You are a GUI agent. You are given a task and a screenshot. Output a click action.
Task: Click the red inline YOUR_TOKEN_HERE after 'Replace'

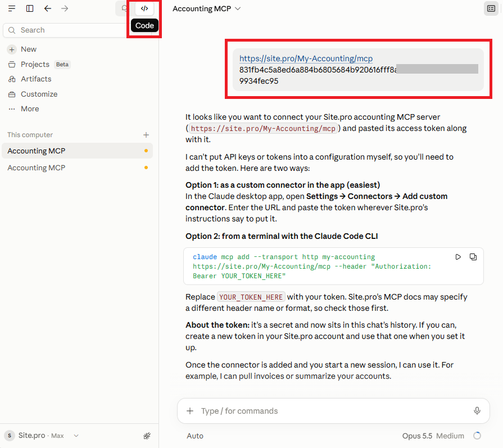tap(251, 297)
